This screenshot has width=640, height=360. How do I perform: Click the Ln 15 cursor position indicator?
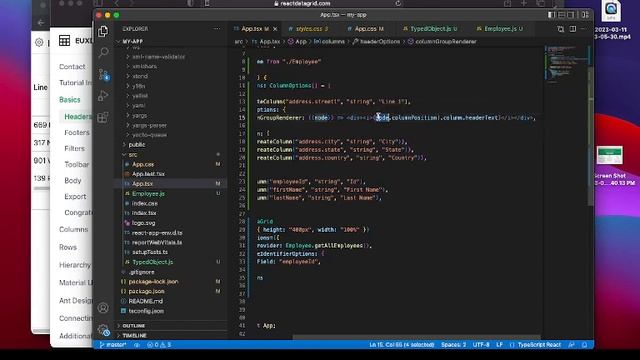402,345
